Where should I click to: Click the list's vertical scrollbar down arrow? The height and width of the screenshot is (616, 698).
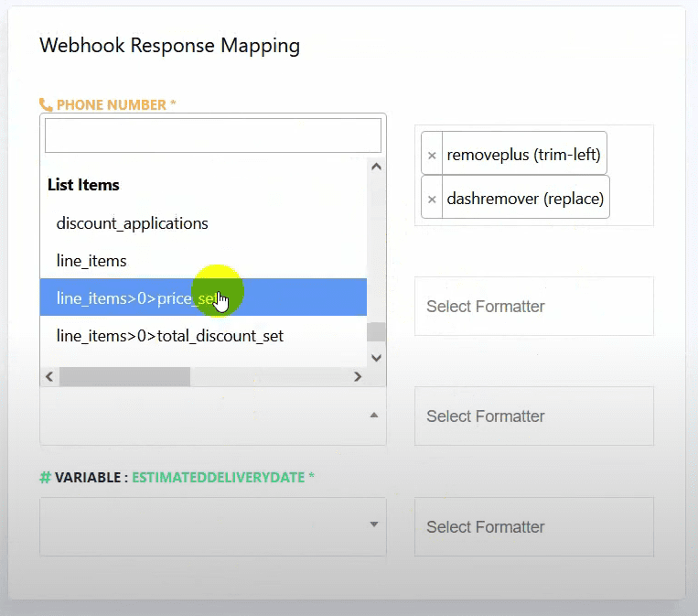pyautogui.click(x=376, y=357)
